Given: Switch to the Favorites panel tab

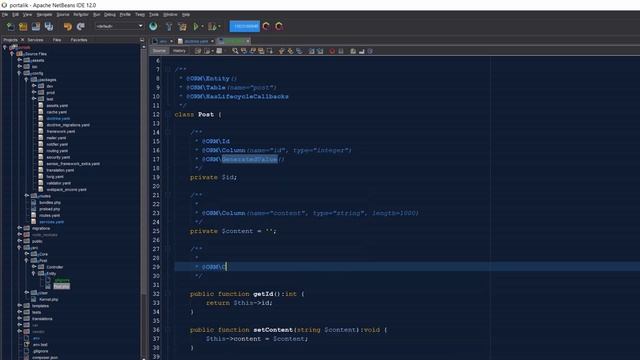Looking at the screenshot, I should click(x=79, y=40).
